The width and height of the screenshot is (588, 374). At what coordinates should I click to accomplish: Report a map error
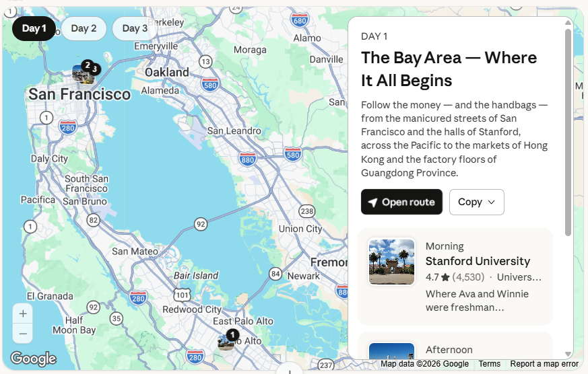[x=544, y=364]
